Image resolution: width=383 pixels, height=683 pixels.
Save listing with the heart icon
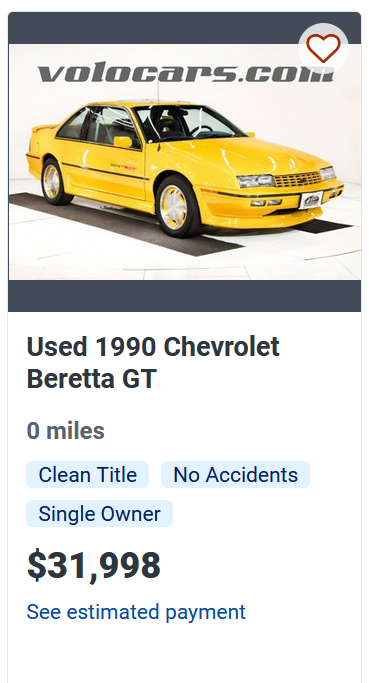323,48
